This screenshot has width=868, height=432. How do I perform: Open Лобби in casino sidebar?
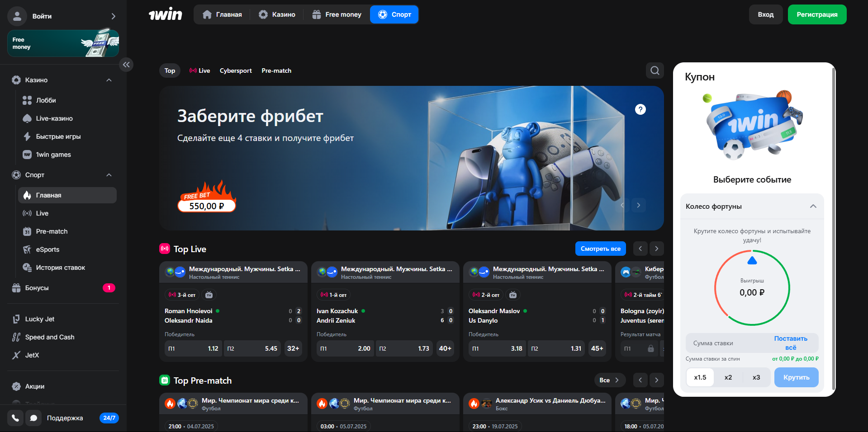tap(67, 100)
